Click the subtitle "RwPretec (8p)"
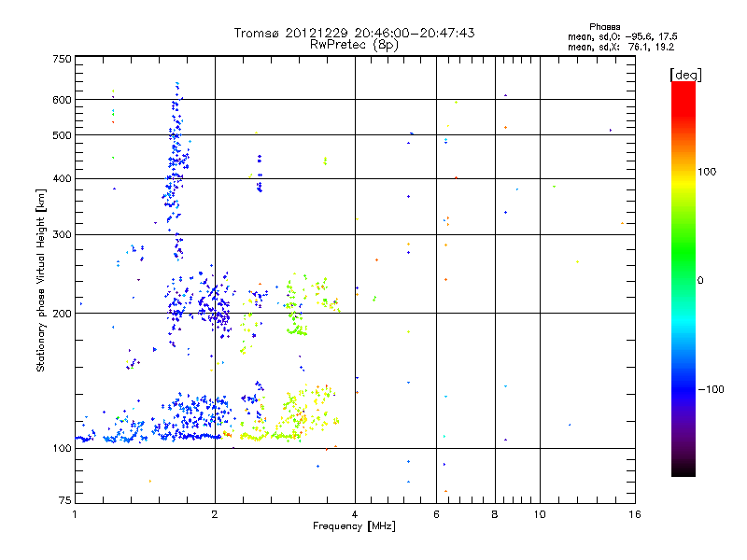The height and width of the screenshot is (560, 747). pyautogui.click(x=354, y=45)
